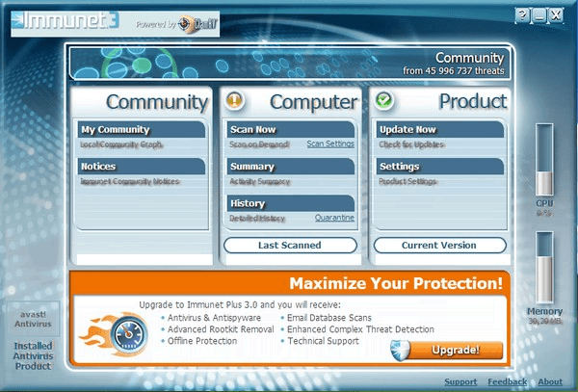Open the About link
Viewport: 578px width, 392px height.
coord(550,381)
